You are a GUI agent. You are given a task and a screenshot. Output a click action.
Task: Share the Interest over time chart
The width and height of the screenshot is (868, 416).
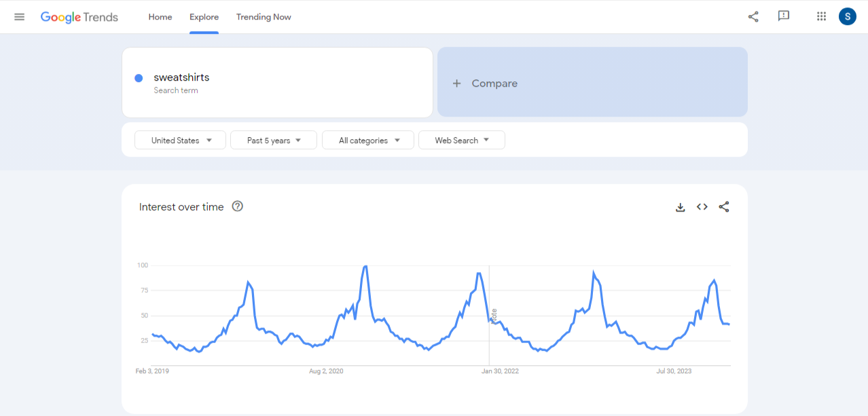point(723,206)
